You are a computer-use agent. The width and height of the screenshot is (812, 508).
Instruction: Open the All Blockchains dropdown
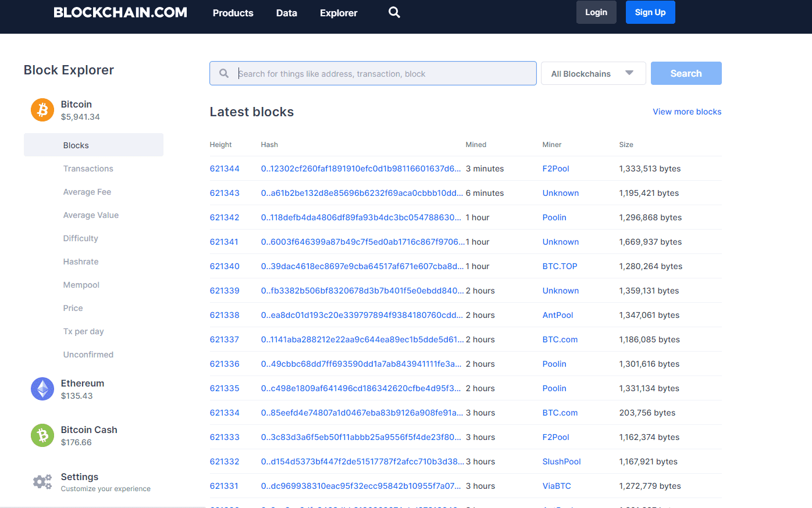[x=593, y=73]
